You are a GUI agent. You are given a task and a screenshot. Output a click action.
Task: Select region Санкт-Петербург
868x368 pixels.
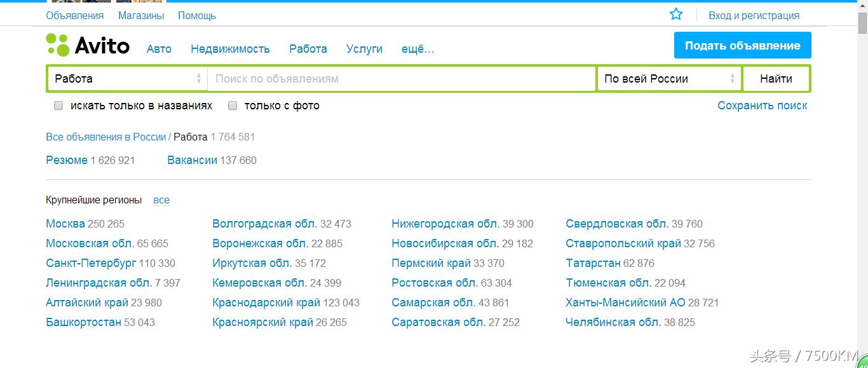[91, 263]
